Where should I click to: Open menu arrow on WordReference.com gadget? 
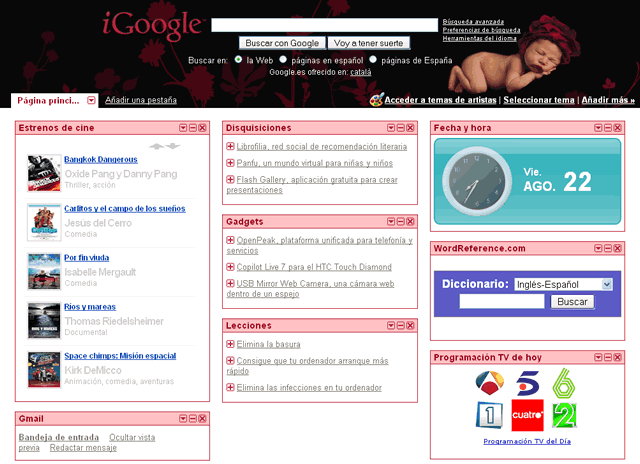tap(598, 249)
